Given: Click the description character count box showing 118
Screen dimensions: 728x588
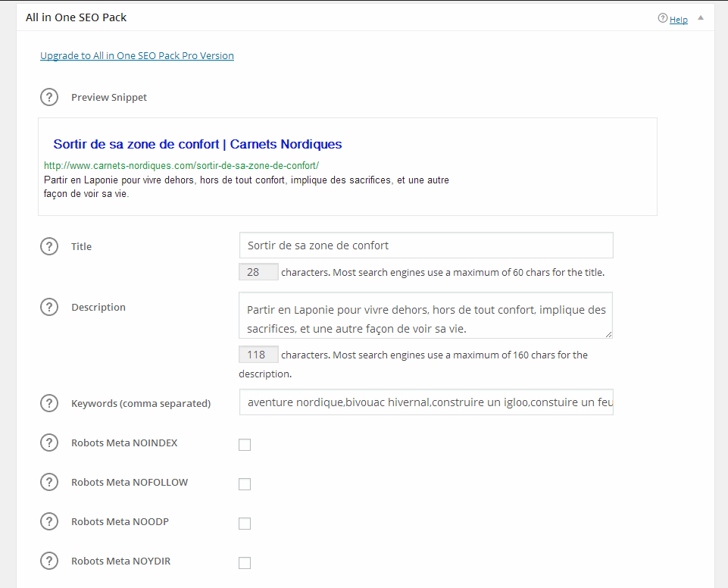Looking at the screenshot, I should tap(258, 355).
